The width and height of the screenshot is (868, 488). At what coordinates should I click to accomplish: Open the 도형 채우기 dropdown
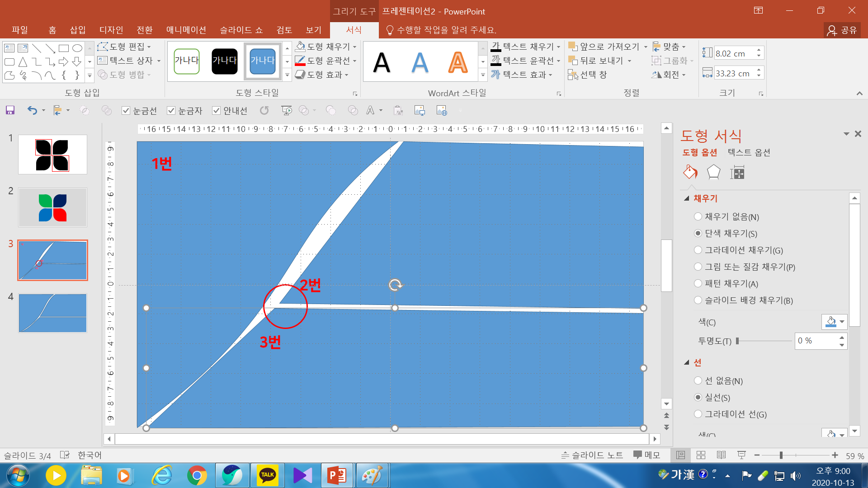[354, 47]
